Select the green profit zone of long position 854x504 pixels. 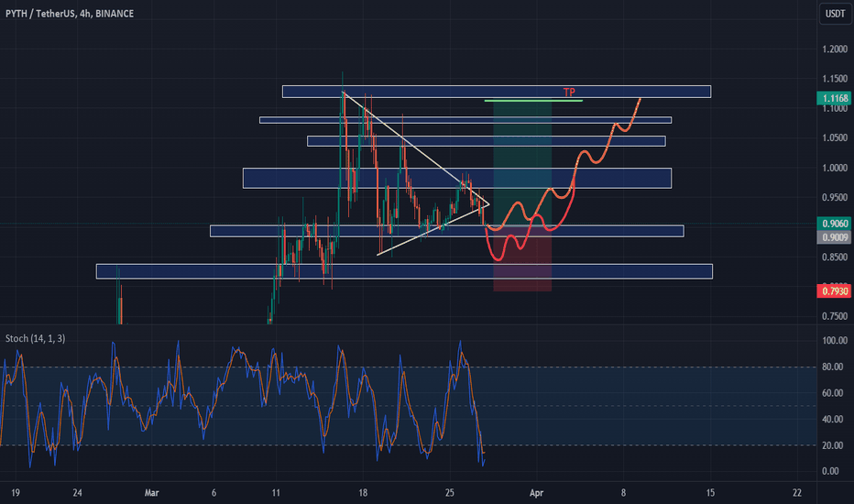pyautogui.click(x=522, y=162)
